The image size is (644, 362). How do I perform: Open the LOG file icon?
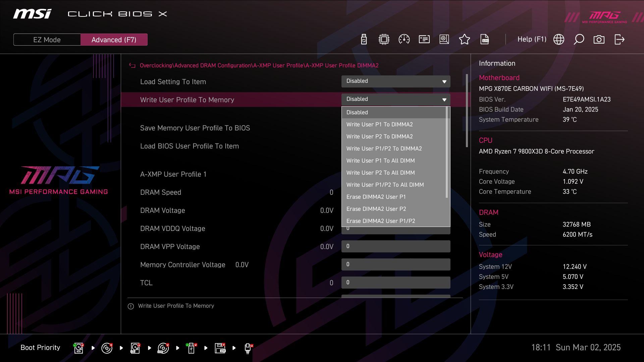(x=484, y=40)
